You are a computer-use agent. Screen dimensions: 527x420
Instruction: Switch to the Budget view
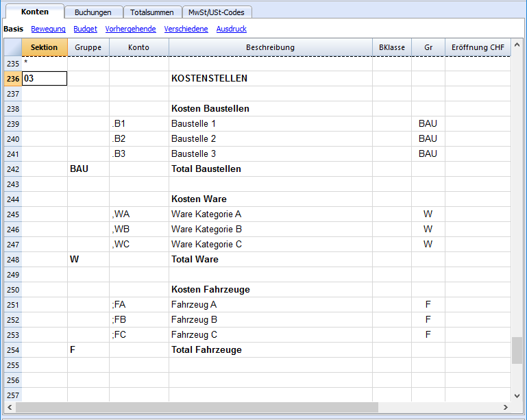tap(86, 29)
